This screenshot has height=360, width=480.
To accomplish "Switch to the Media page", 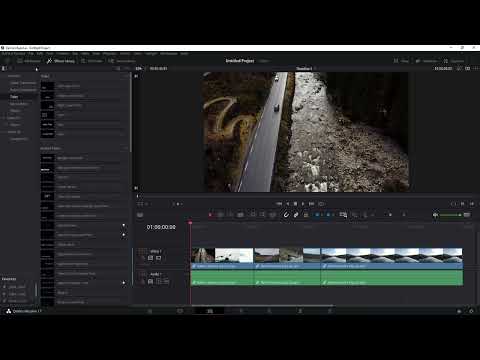I will coord(150,311).
